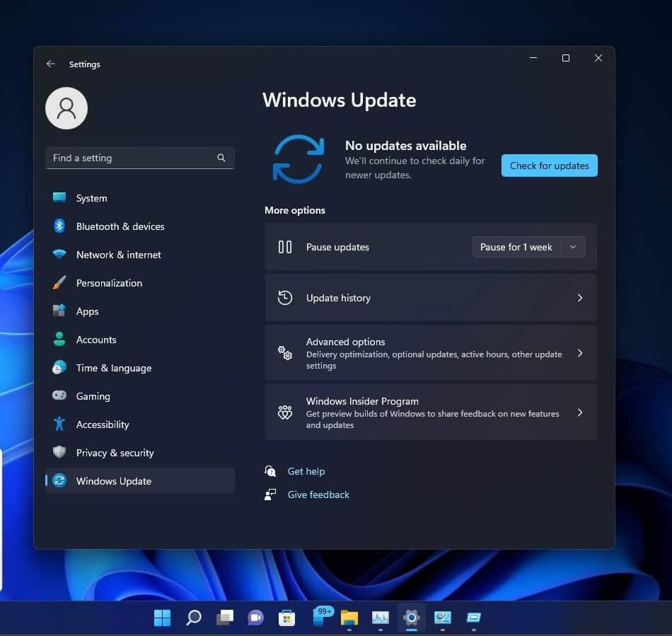Click the Apps icon in sidebar

pyautogui.click(x=59, y=311)
